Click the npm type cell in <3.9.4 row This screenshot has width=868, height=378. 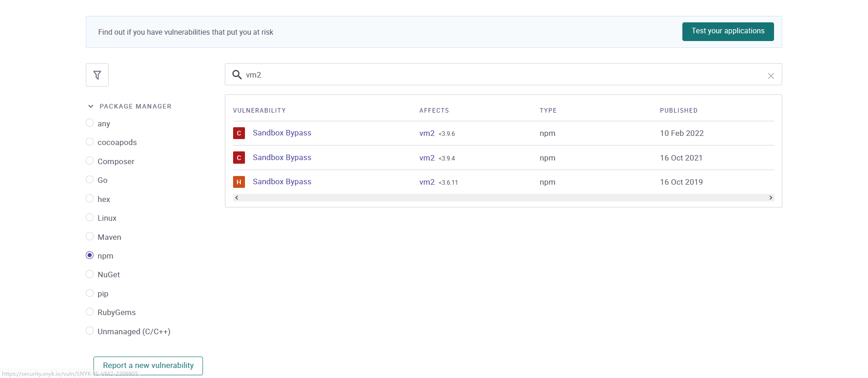[x=547, y=158]
